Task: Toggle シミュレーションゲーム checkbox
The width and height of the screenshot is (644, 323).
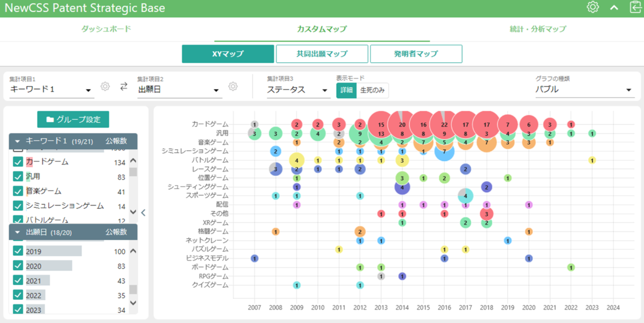Action: point(18,206)
